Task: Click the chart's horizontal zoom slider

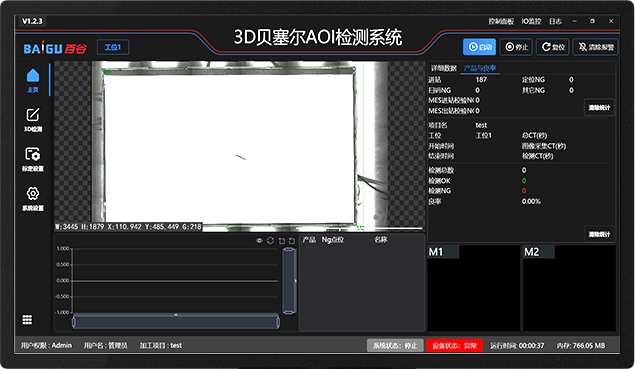Action: (176, 322)
